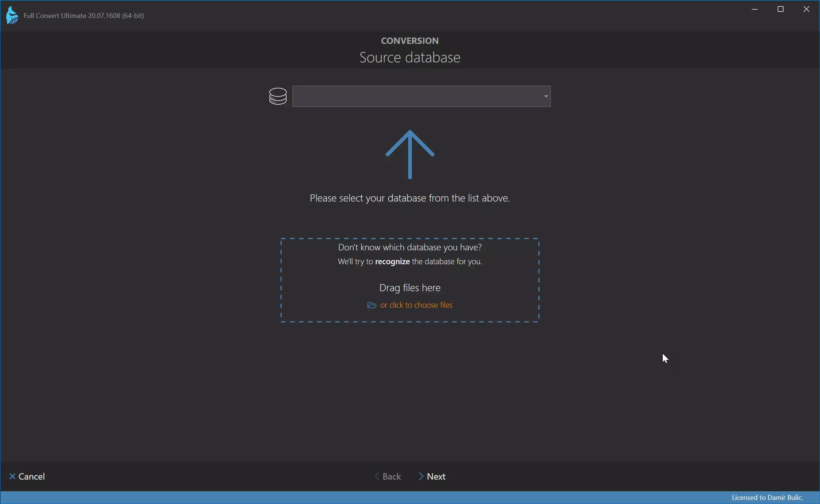
Task: Click the upward arrow upload icon
Action: pos(410,153)
